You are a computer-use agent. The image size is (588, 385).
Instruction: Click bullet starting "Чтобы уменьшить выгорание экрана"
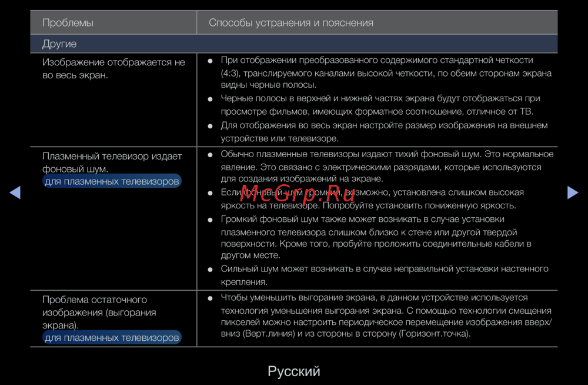coord(385,316)
